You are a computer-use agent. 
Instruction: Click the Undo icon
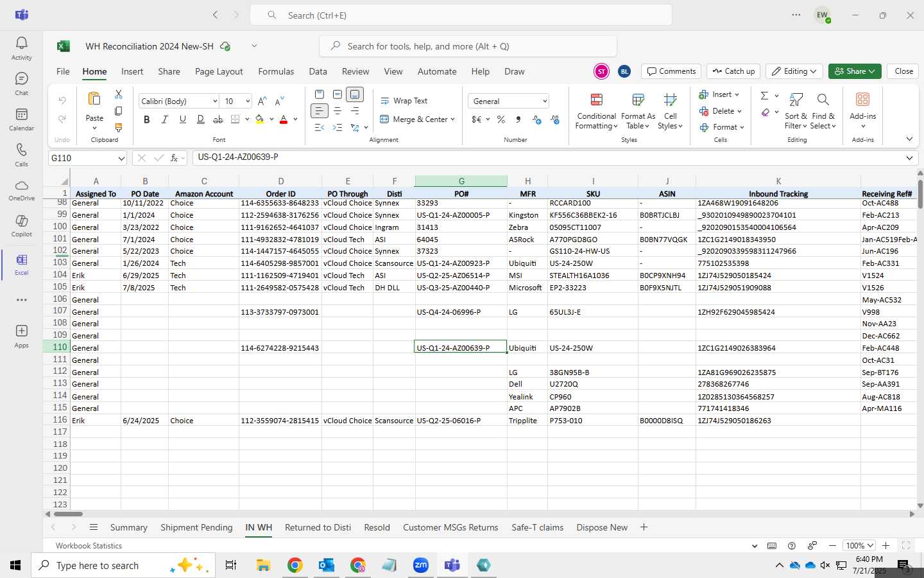coord(62,100)
